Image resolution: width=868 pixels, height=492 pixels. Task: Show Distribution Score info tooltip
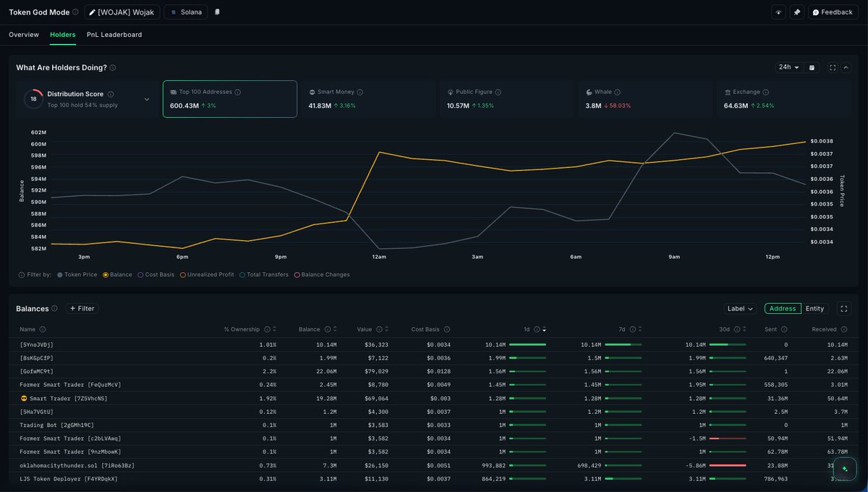pyautogui.click(x=111, y=94)
